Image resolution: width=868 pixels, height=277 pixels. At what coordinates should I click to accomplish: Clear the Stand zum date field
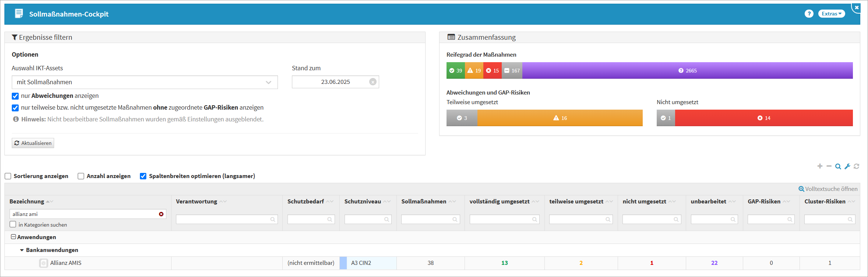(x=373, y=82)
